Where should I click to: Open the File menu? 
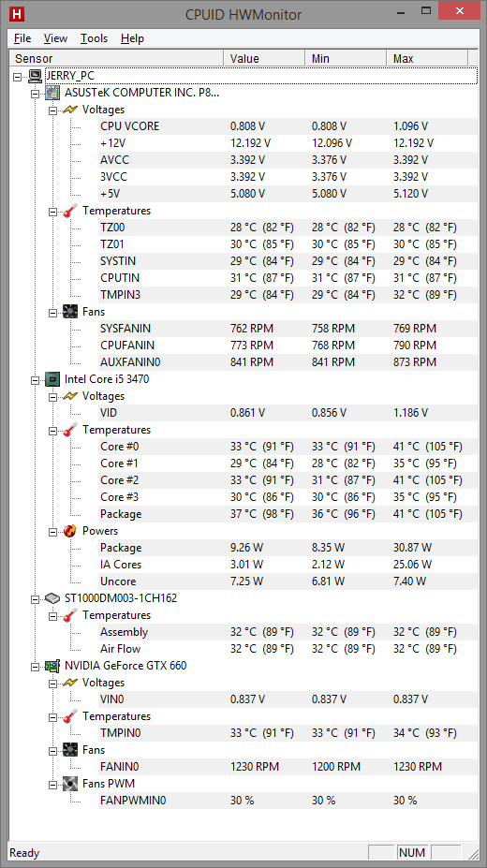coord(22,38)
